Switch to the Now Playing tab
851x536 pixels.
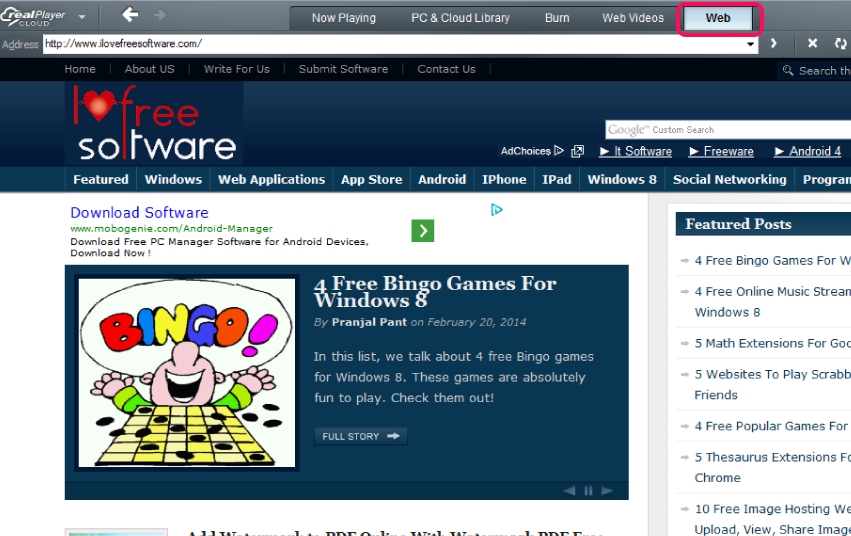pyautogui.click(x=343, y=18)
